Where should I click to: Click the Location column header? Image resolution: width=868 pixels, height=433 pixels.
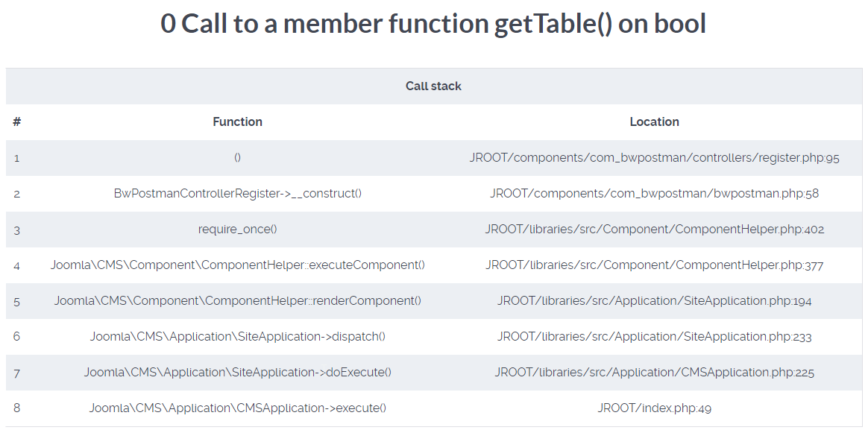click(x=654, y=122)
